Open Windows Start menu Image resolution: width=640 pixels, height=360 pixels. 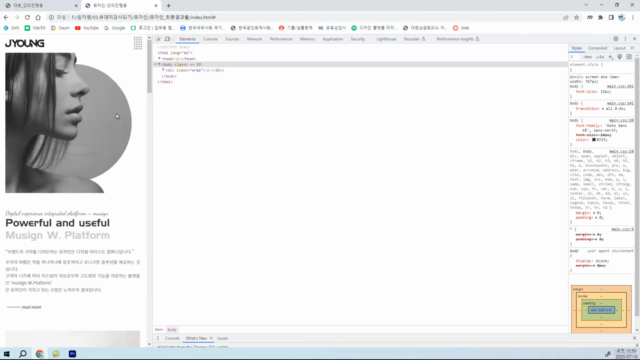[x=7, y=354]
